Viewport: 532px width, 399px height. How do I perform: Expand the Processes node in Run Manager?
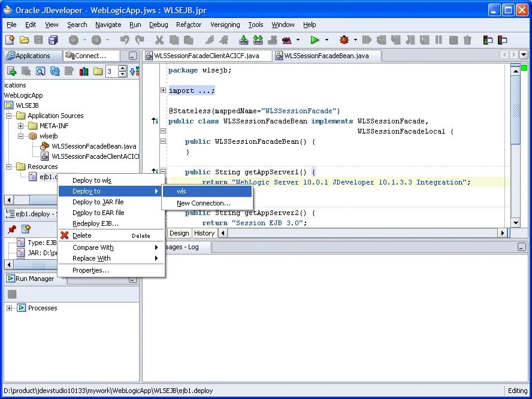pos(9,308)
